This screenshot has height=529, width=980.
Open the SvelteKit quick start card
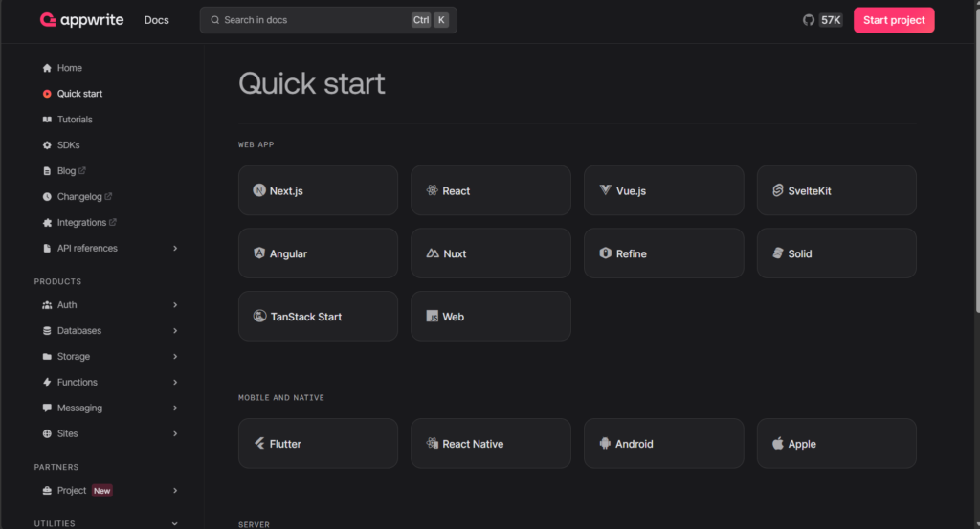coord(836,190)
